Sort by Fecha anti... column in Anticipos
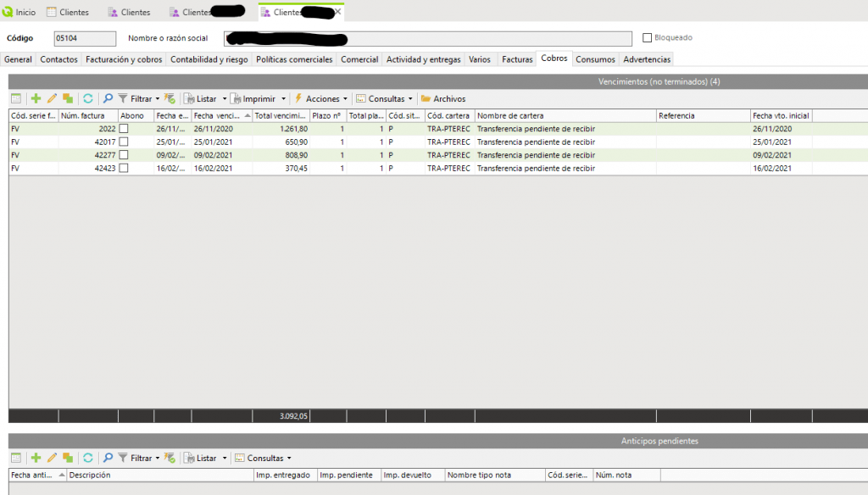 click(x=37, y=475)
